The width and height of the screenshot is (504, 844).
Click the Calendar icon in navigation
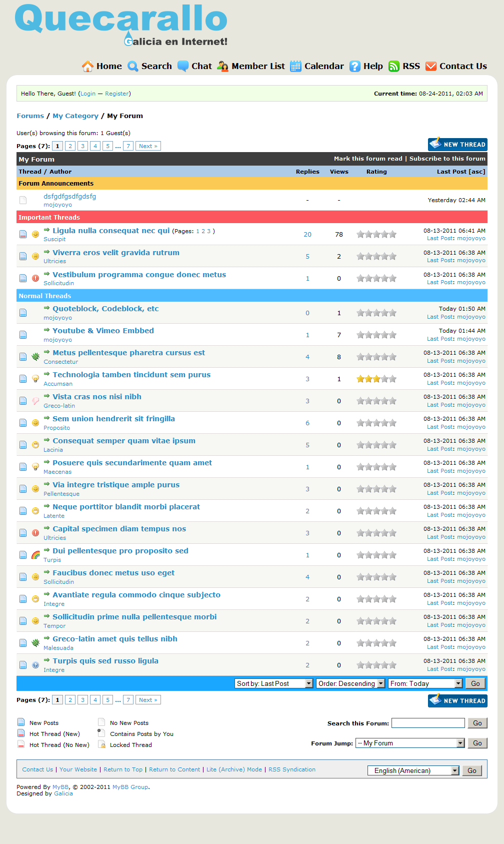pos(296,66)
